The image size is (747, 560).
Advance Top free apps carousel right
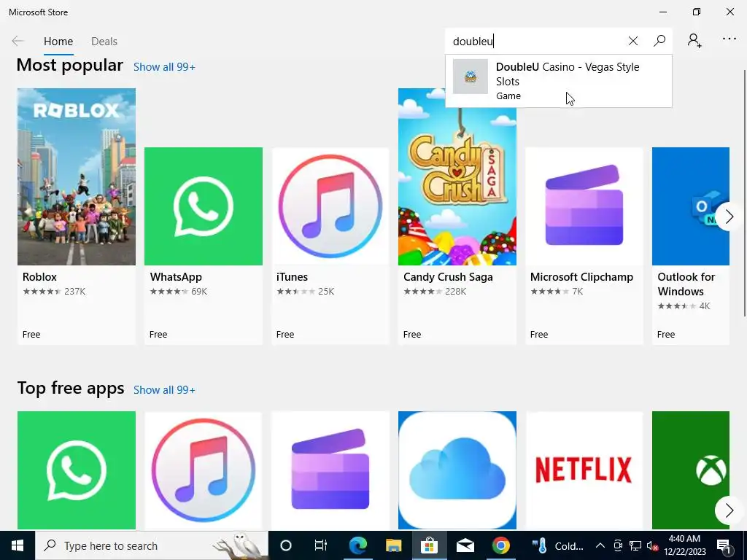coord(729,510)
